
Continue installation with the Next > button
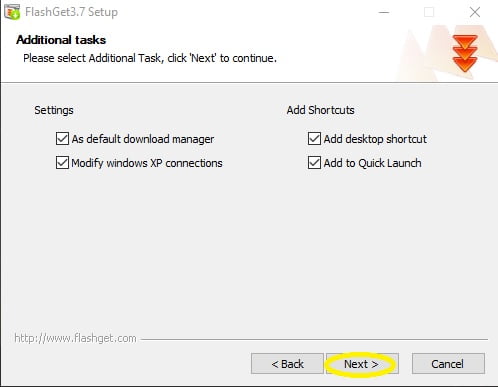362,364
